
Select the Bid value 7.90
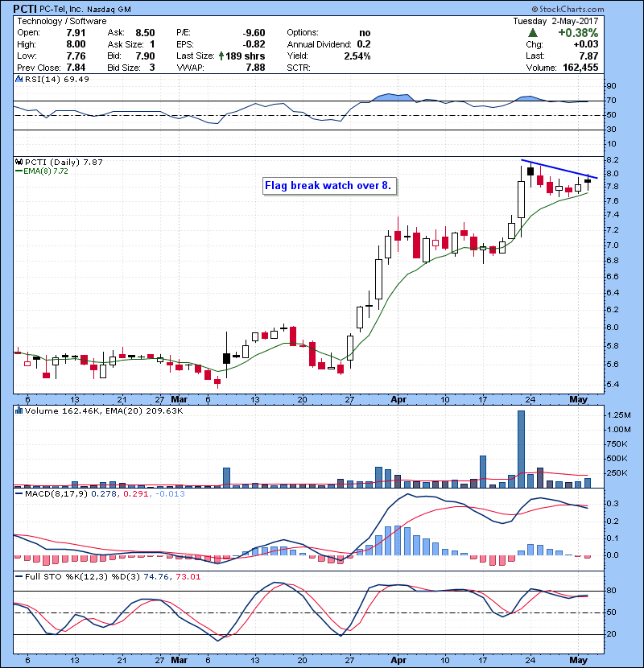(145, 56)
